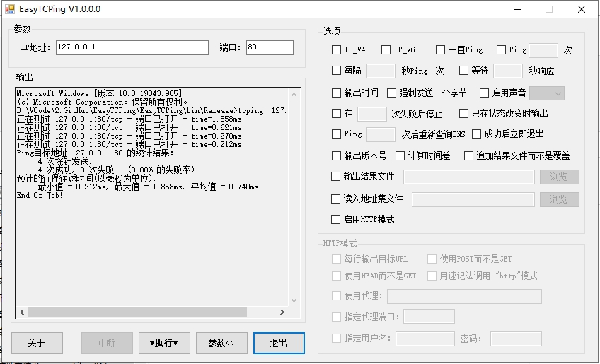Tick the 输出结果文件 checkbox
The height and width of the screenshot is (364, 600).
coord(335,176)
